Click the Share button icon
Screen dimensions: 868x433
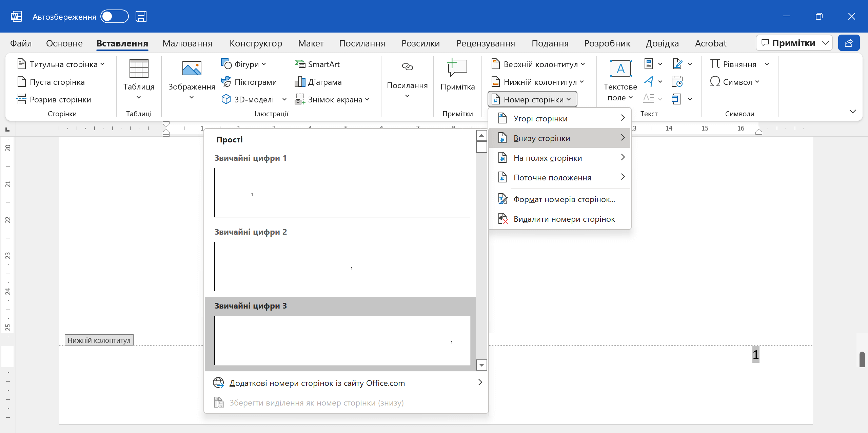pyautogui.click(x=848, y=43)
